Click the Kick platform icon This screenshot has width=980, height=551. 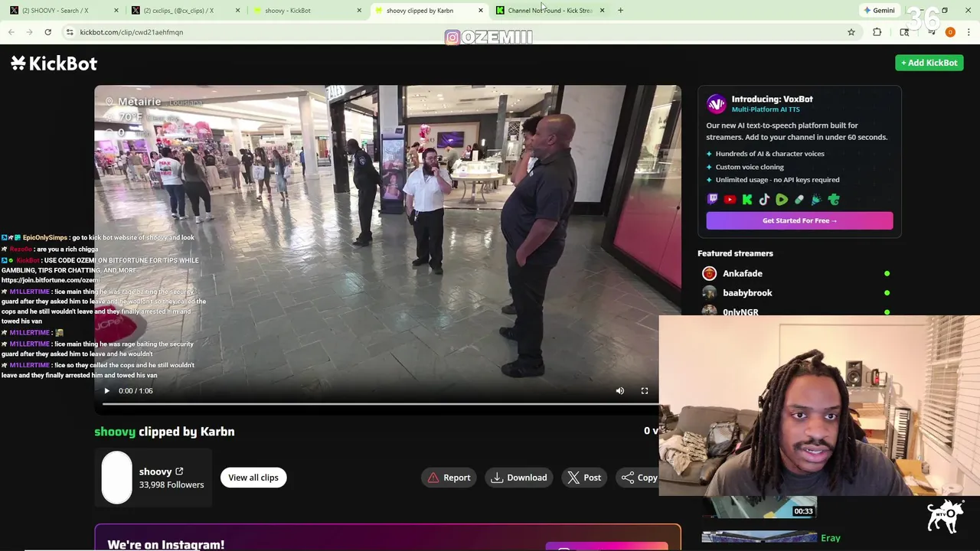click(x=747, y=200)
